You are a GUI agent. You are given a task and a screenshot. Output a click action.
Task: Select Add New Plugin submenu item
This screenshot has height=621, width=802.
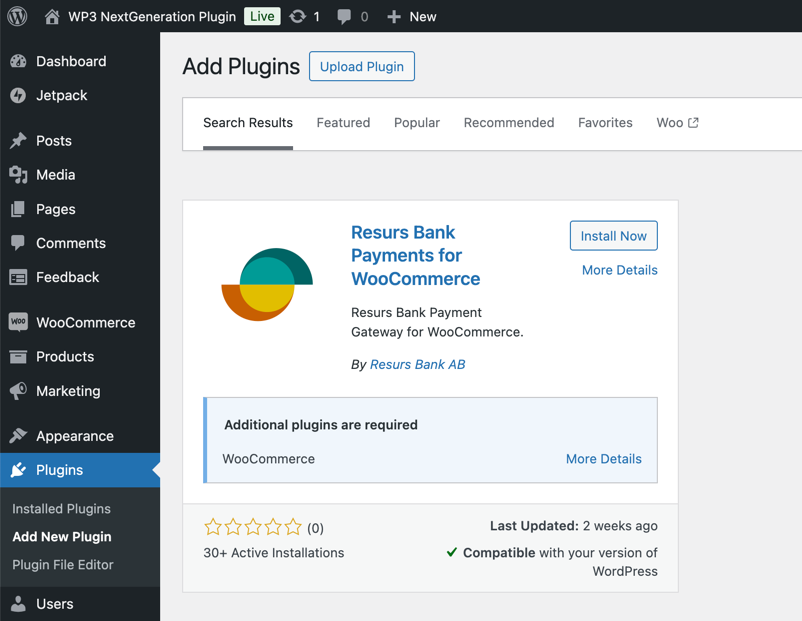click(62, 537)
